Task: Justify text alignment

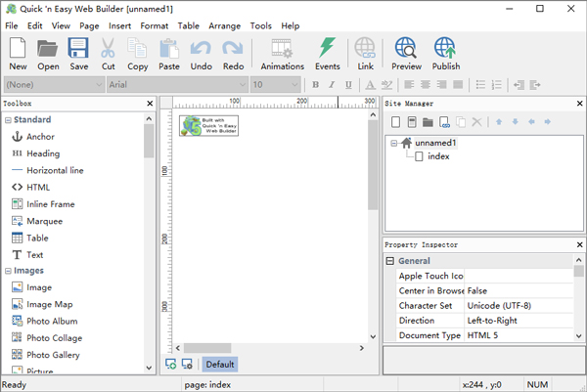Action: tap(458, 85)
